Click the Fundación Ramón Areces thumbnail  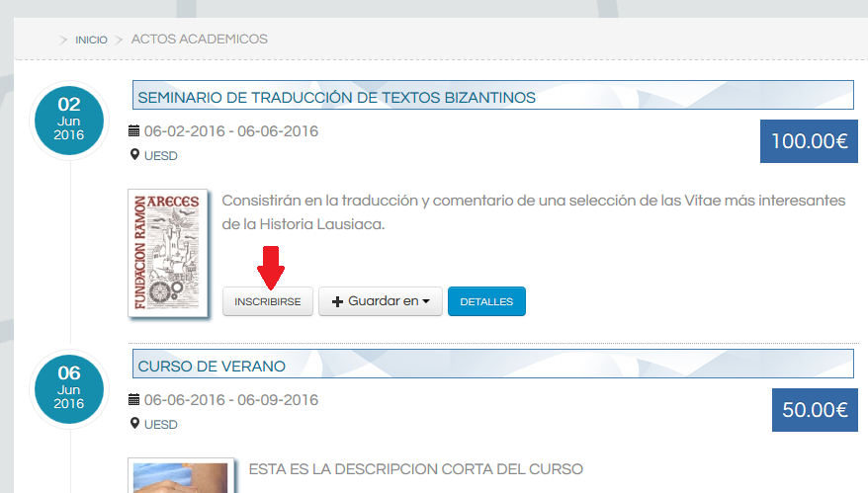[x=168, y=254]
